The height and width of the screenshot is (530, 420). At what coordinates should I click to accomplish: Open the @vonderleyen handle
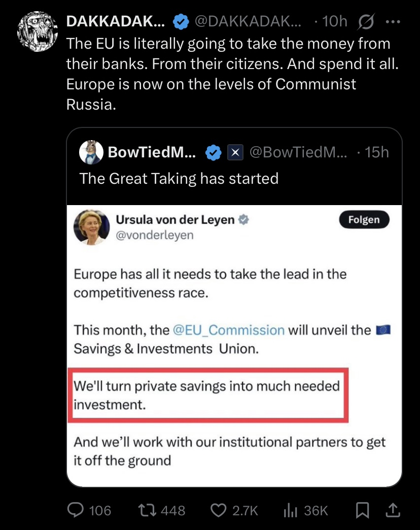pyautogui.click(x=155, y=236)
